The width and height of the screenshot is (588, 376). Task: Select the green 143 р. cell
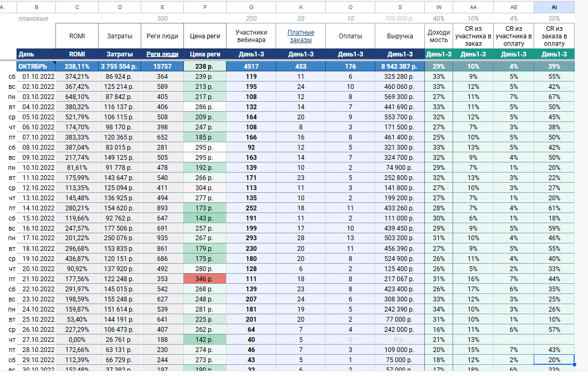(205, 218)
